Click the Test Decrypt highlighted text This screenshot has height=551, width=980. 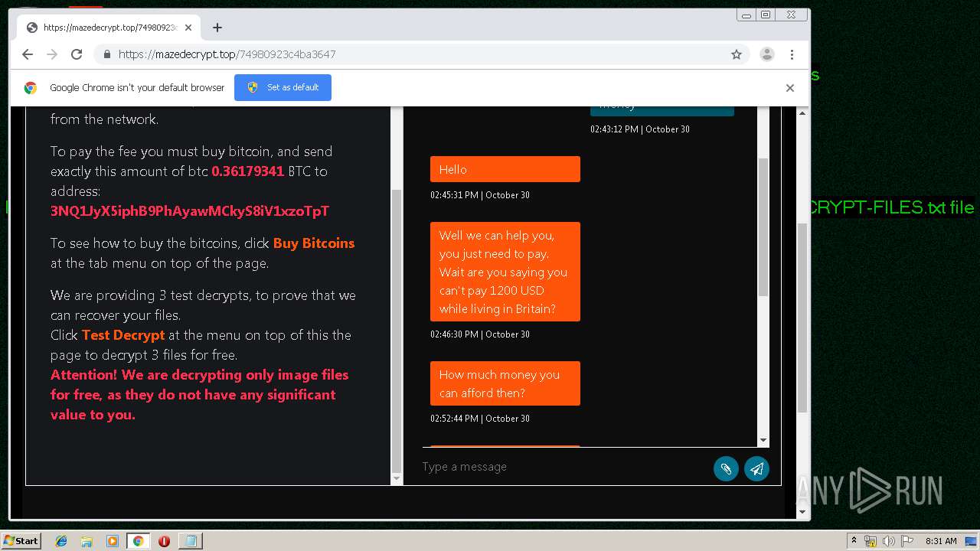123,335
